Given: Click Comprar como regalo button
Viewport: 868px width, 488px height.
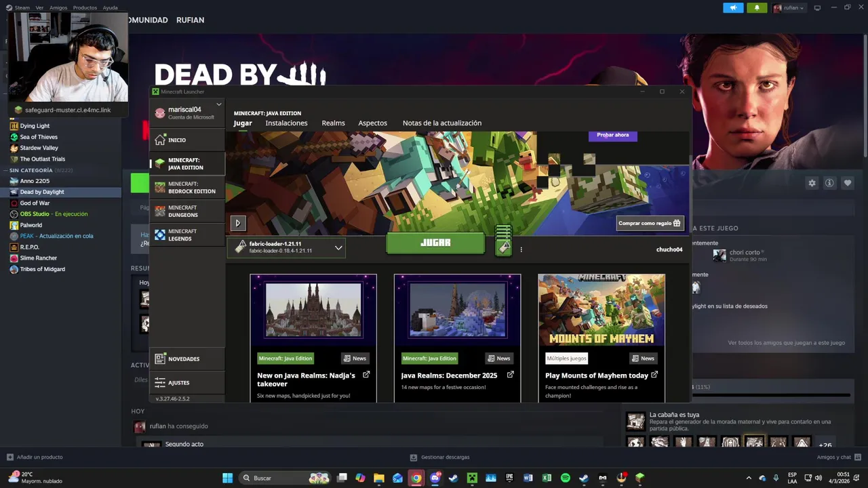Looking at the screenshot, I should (x=649, y=223).
